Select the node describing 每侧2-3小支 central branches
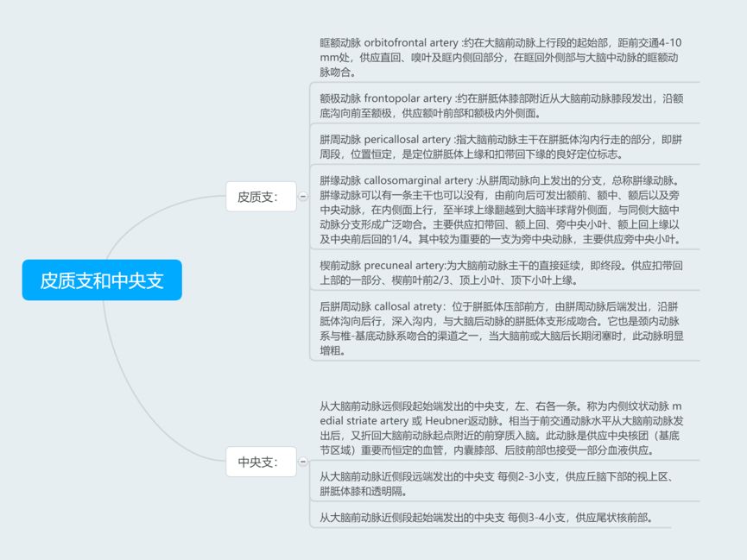This screenshot has width=747, height=560. [503, 481]
